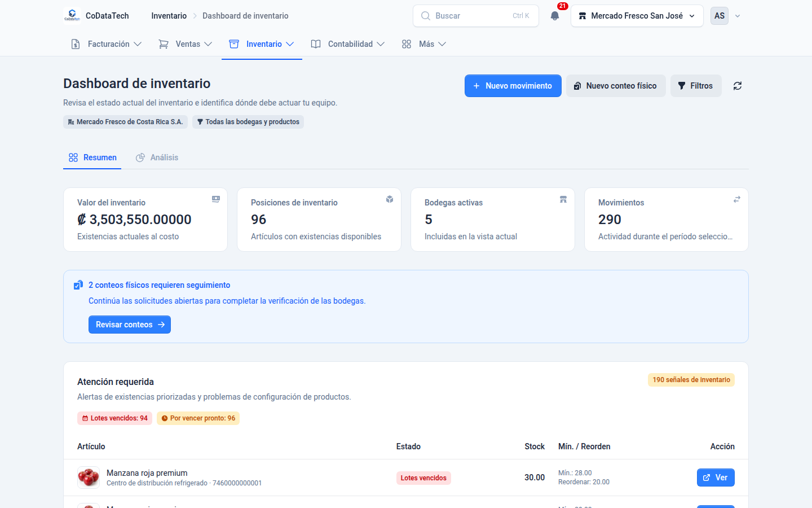This screenshot has width=812, height=508.
Task: Click the plus icon in Nuevo movimiento
Action: tap(476, 86)
